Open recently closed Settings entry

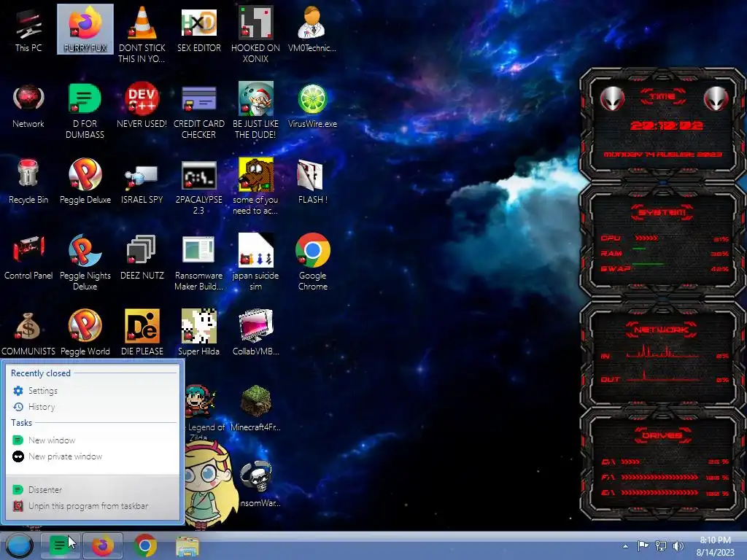coord(93,391)
